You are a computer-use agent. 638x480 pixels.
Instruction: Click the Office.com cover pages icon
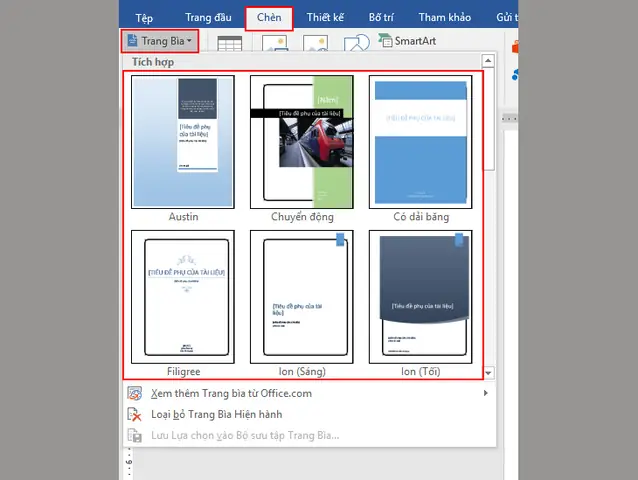135,394
